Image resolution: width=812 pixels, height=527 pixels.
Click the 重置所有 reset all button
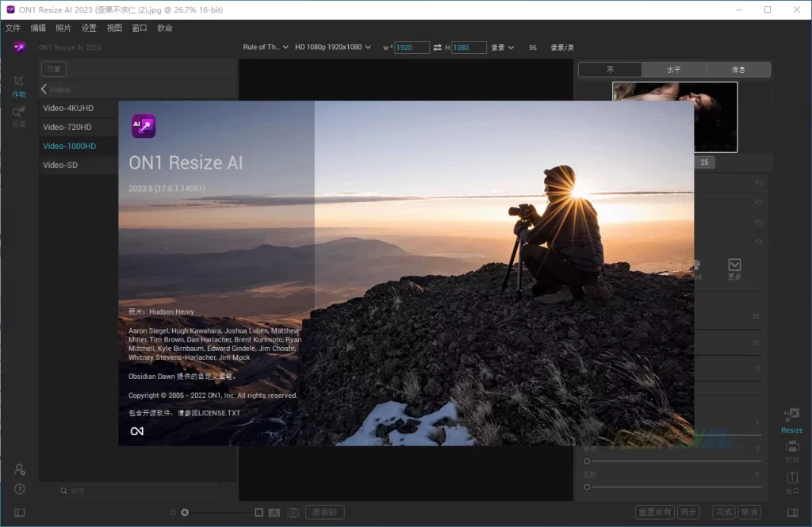click(x=655, y=513)
